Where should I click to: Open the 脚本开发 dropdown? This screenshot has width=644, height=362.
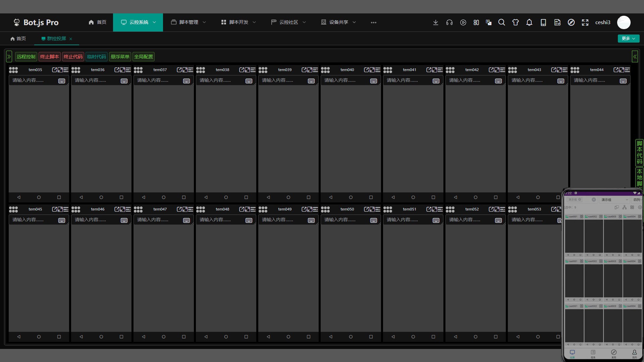tap(238, 22)
